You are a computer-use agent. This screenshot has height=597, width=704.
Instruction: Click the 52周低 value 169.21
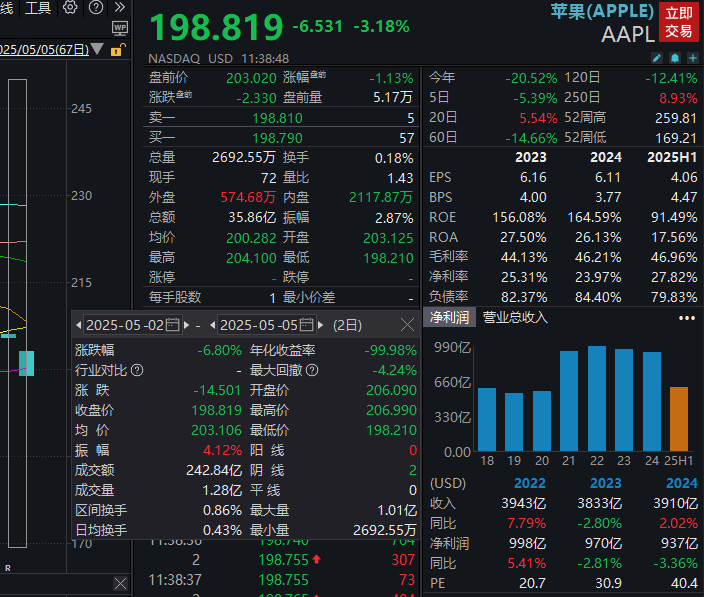tap(676, 138)
